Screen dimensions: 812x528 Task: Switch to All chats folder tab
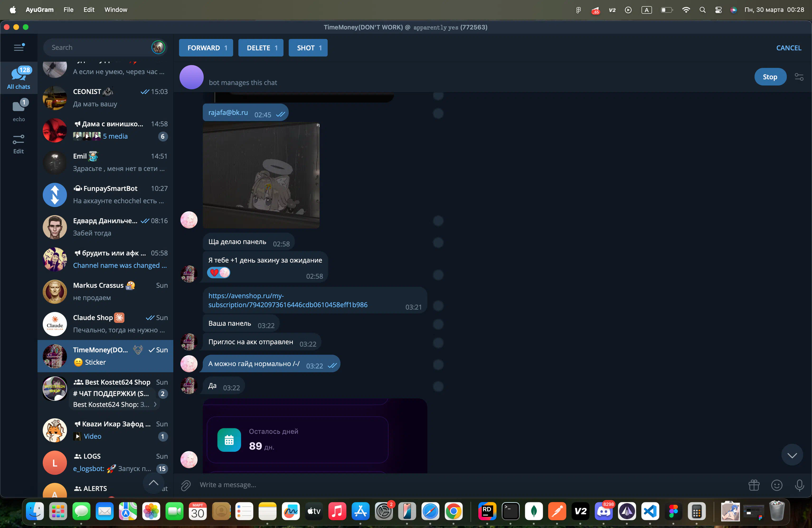19,78
